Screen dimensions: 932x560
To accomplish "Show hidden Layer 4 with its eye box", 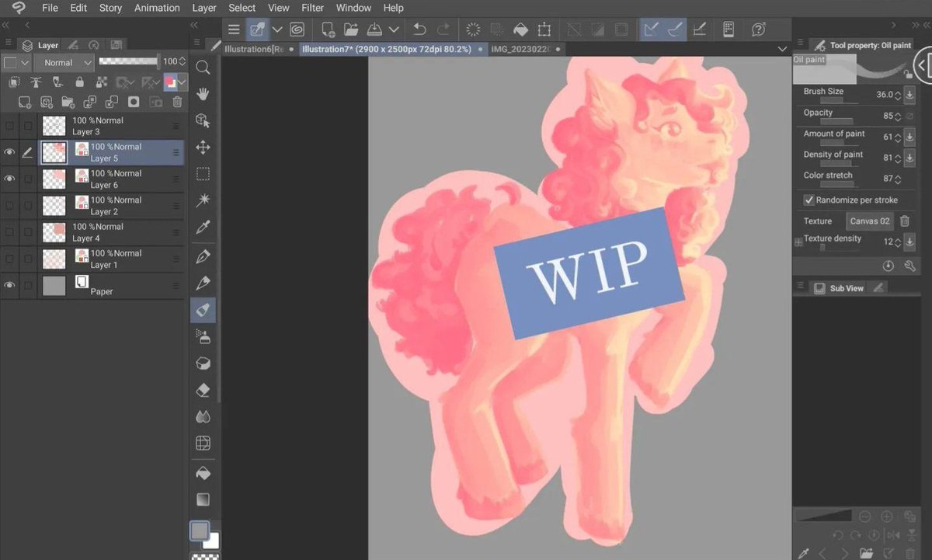I will [x=9, y=232].
